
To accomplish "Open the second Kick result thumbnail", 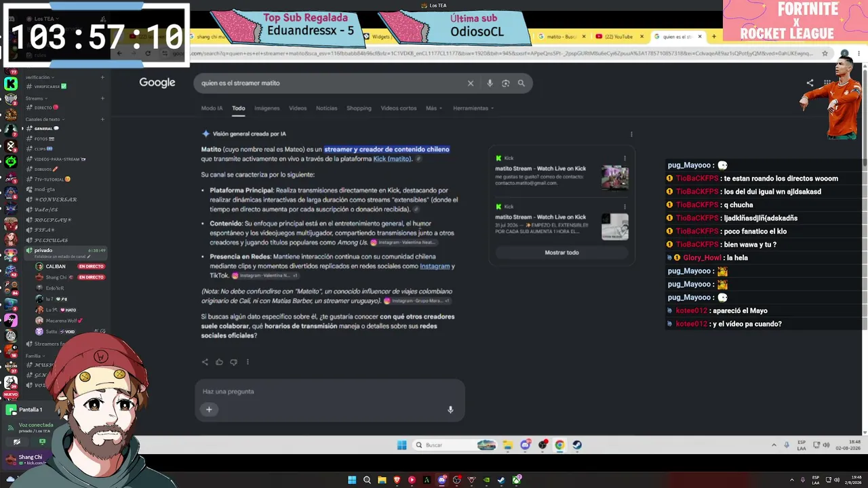I will 615,227.
